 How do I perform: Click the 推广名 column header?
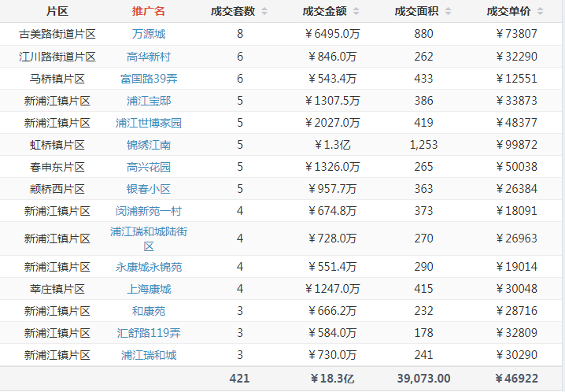pos(149,11)
